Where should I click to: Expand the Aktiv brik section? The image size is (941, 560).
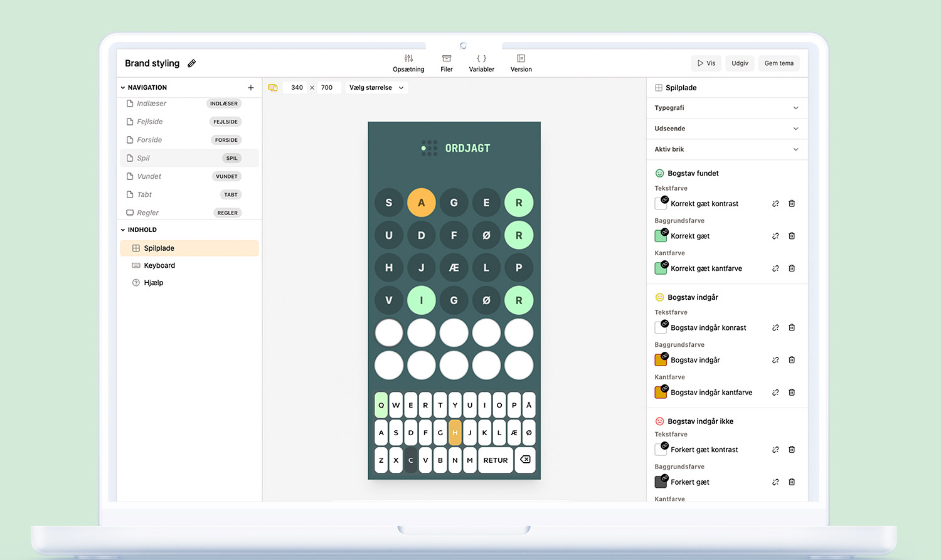click(x=726, y=149)
